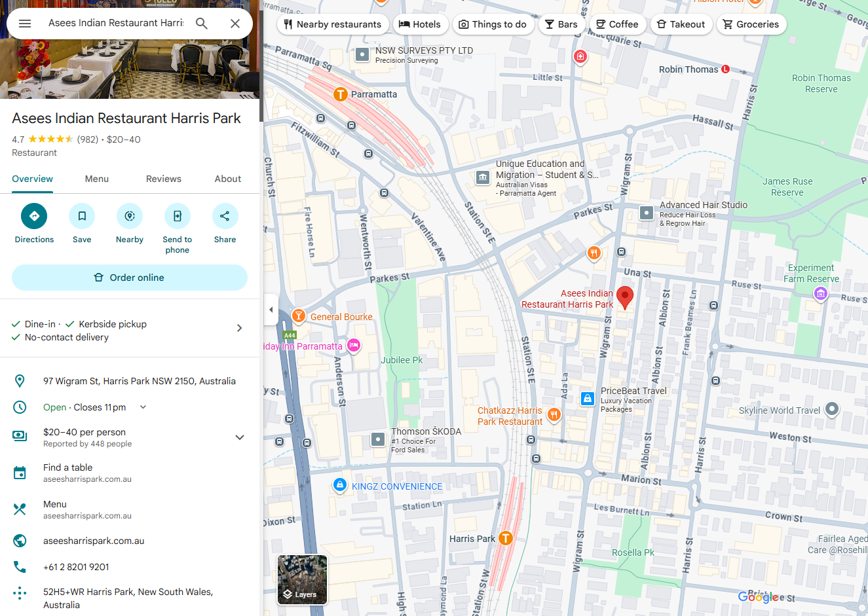
Task: Click Parramatta train station marker
Action: 340,94
